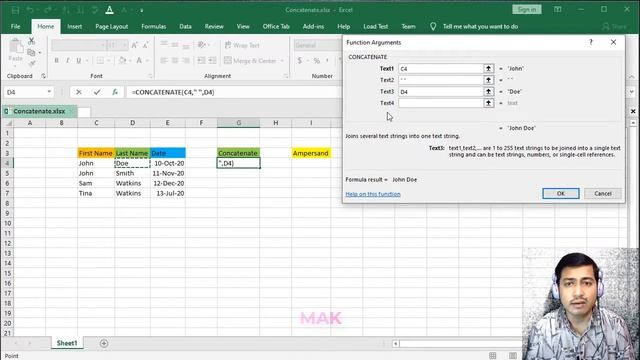This screenshot has height=360, width=640.
Task: Click the Increase Indent icon
Action: pyautogui.click(x=212, y=60)
